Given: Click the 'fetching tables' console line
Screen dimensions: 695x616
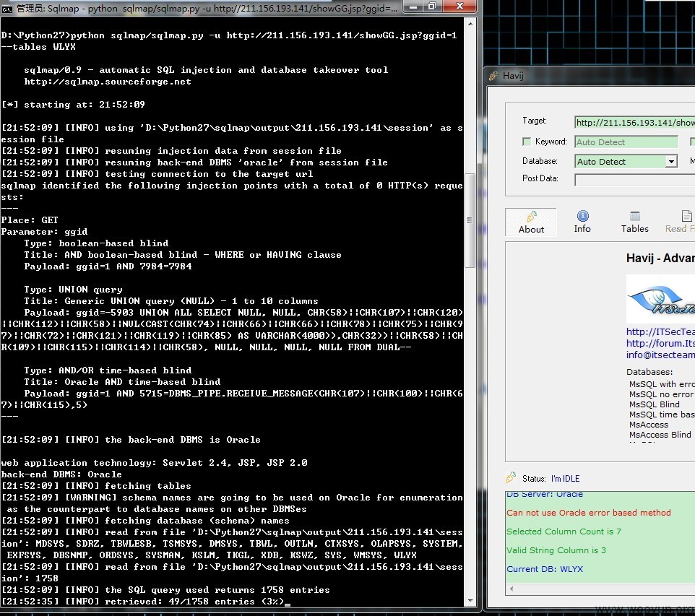Looking at the screenshot, I should point(96,486).
